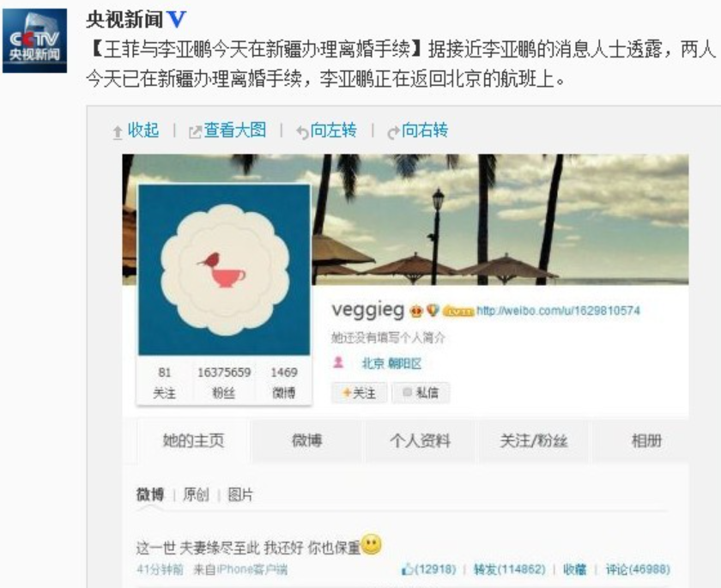Collapse the image with 收起 arrow
Image resolution: width=721 pixels, height=588 pixels.
pyautogui.click(x=136, y=131)
